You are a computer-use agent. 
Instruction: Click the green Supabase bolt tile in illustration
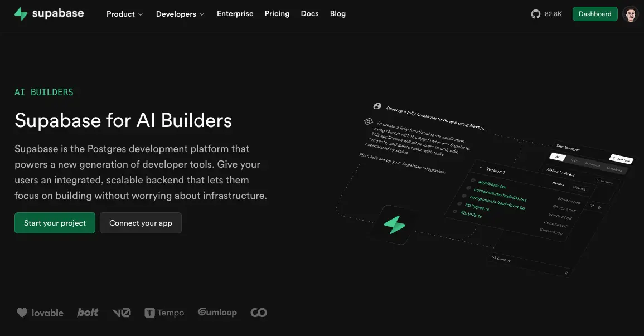point(395,225)
